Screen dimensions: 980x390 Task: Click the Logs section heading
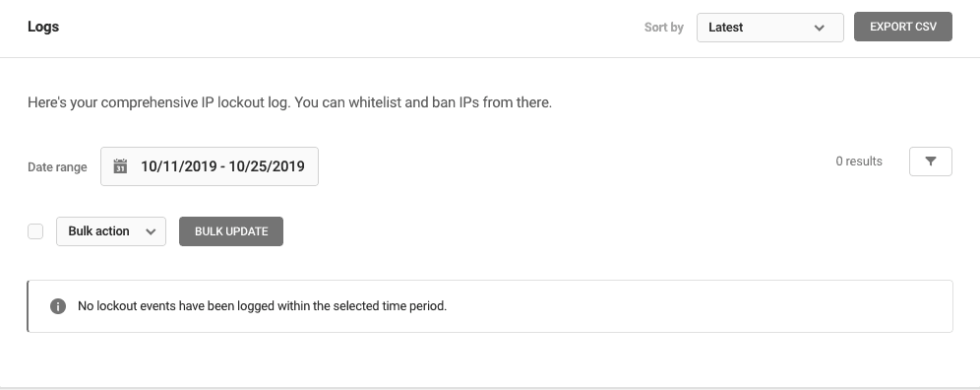tap(43, 27)
